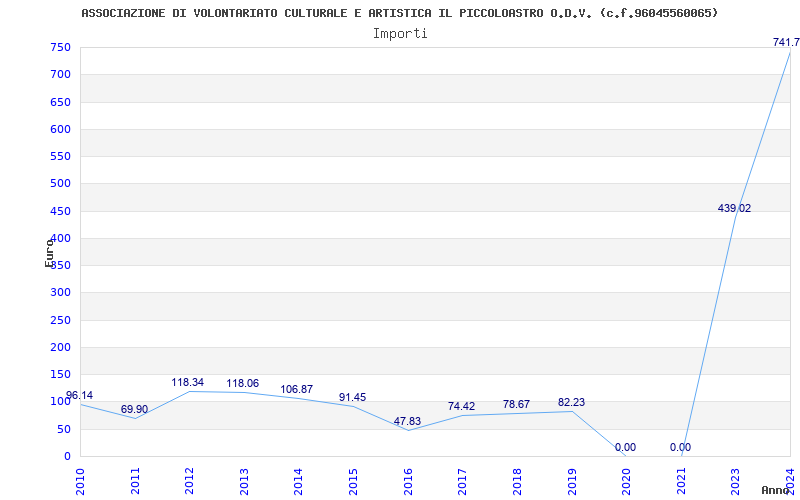This screenshot has width=800, height=500.
Task: Click the 2018 year label on x-axis
Action: click(517, 480)
